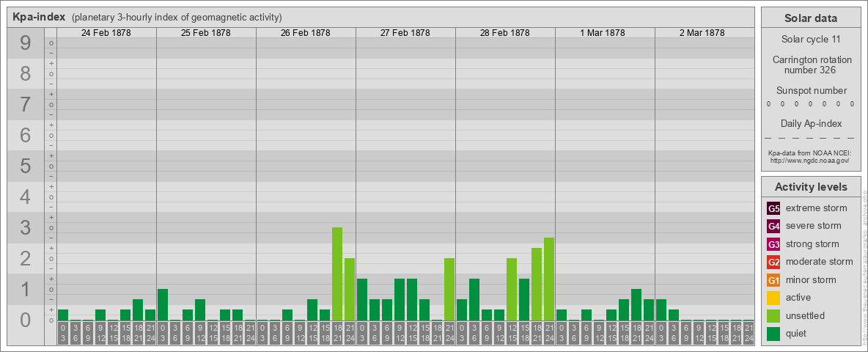This screenshot has width=868, height=352.
Task: Click the 28 Feb 12-15 light green bar
Action: 512,290
